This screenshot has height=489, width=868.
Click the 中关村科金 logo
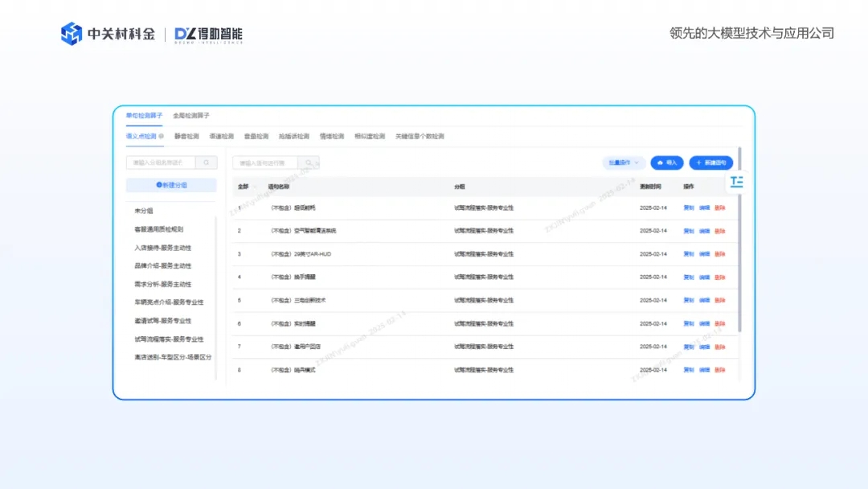[x=108, y=34]
